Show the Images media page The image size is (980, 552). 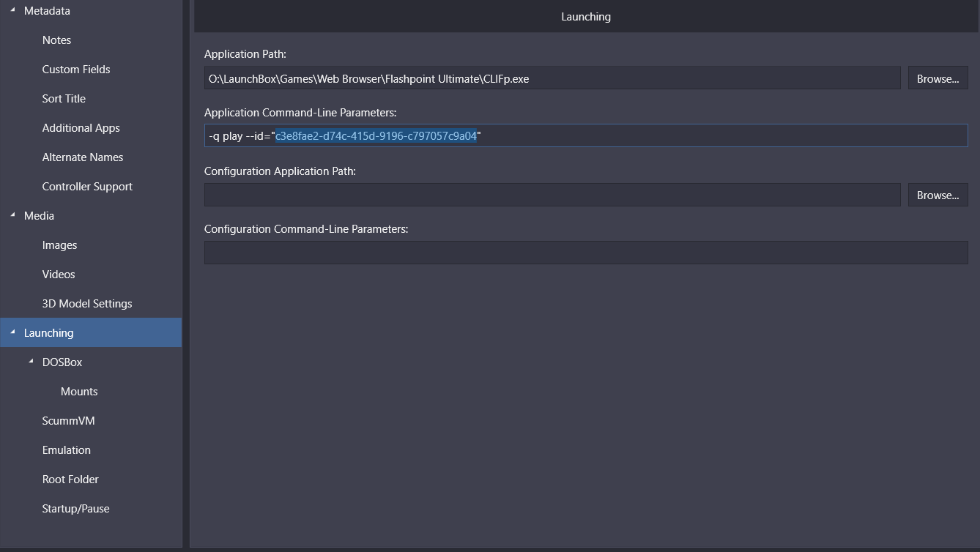point(59,245)
